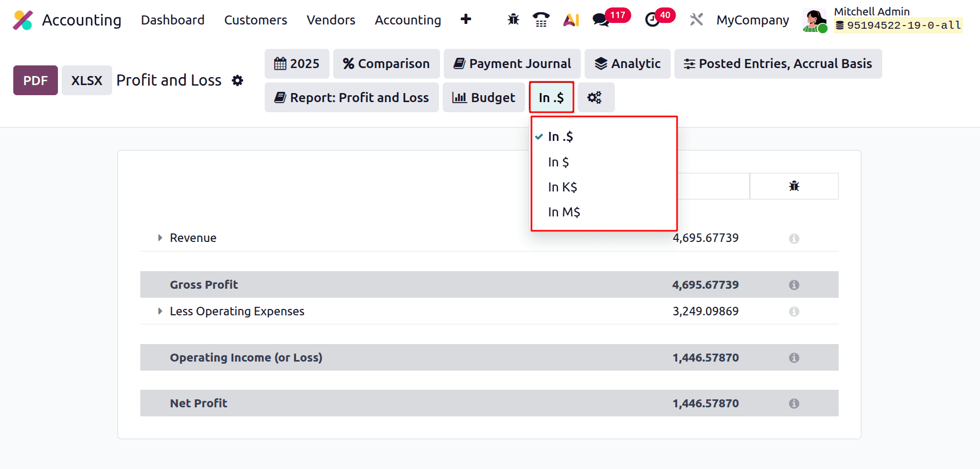This screenshot has width=980, height=469.
Task: Click the Profit and Loss report title
Action: [169, 80]
